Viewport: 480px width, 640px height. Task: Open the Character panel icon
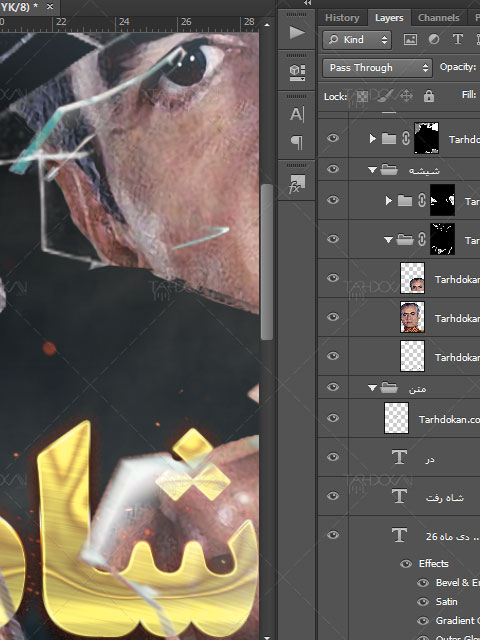click(x=297, y=114)
